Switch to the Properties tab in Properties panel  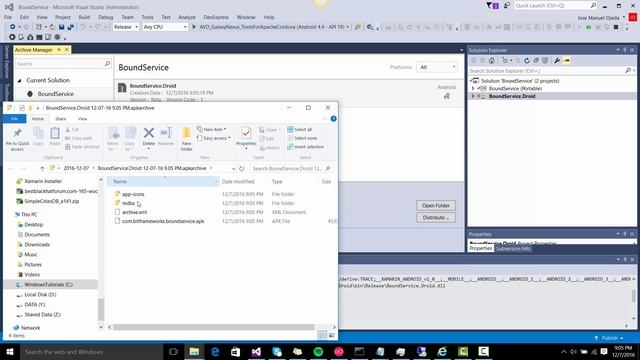click(481, 248)
